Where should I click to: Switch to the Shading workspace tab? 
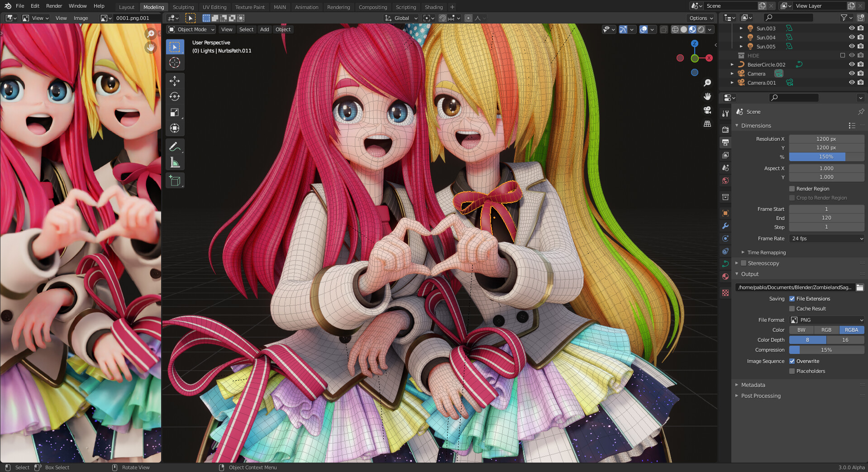click(434, 7)
